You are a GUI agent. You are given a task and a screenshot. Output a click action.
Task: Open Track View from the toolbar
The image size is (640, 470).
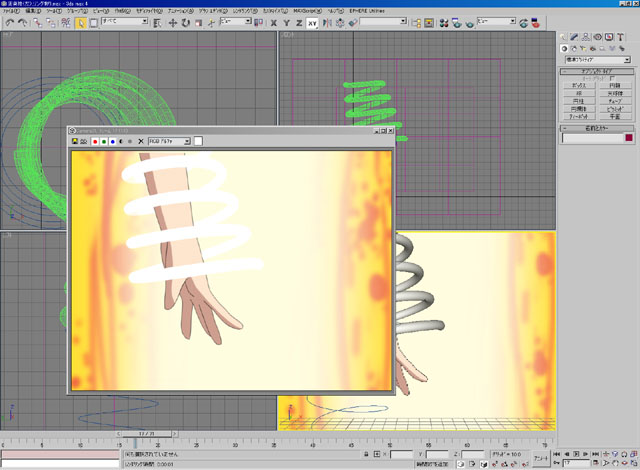click(416, 23)
